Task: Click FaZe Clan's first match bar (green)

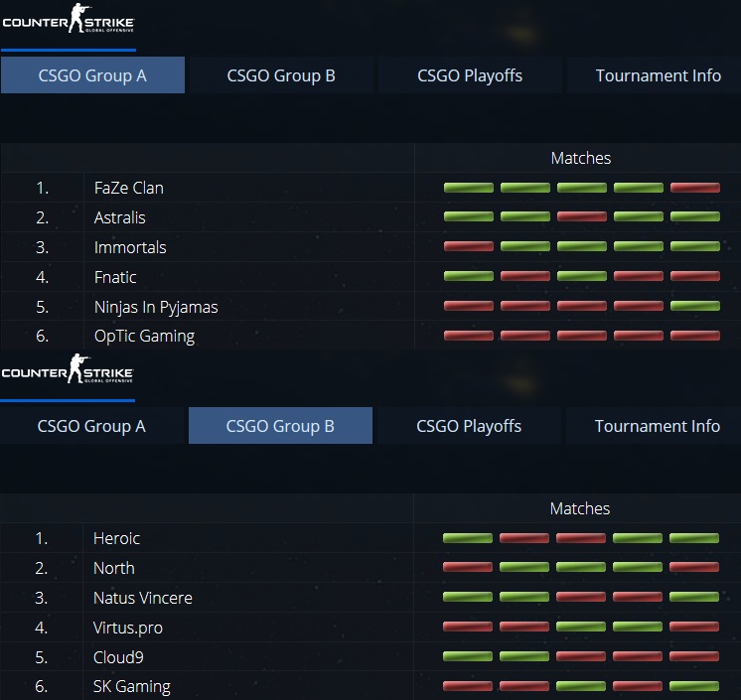Action: tap(468, 188)
